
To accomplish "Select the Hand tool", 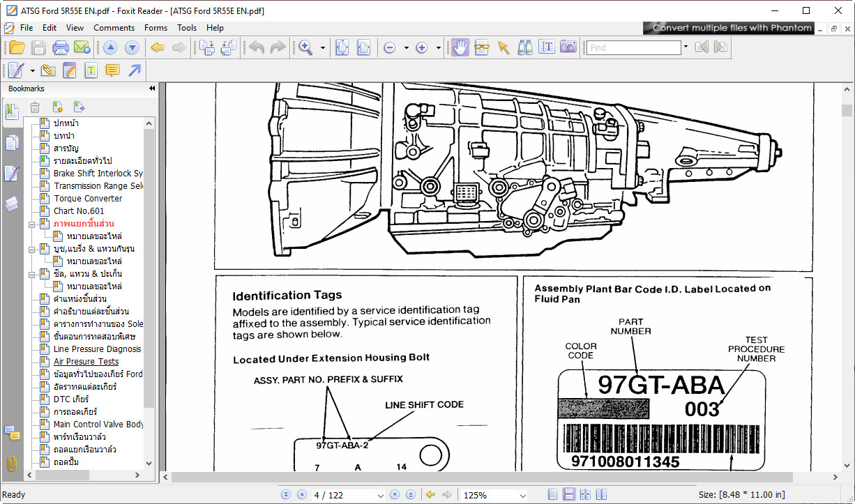I will pyautogui.click(x=460, y=47).
